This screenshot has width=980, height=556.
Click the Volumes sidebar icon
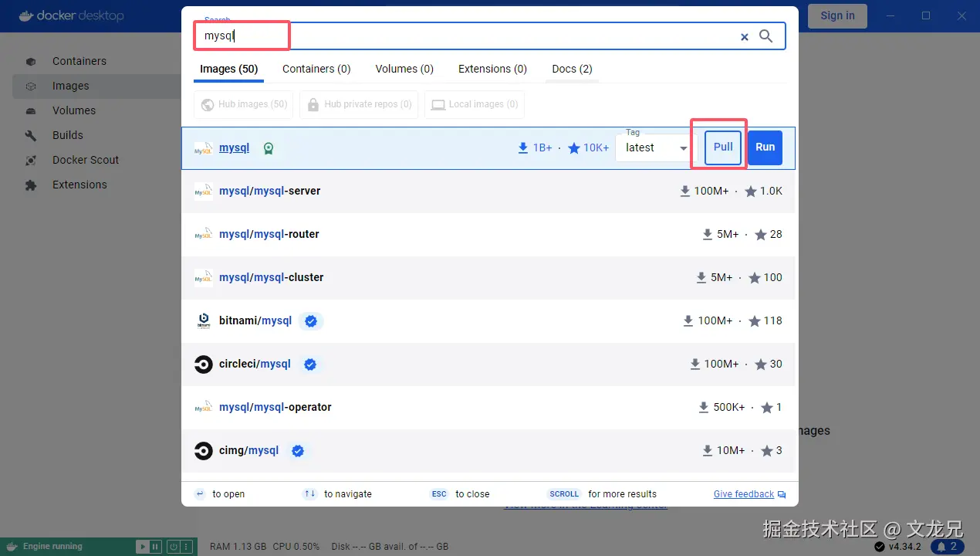point(31,110)
